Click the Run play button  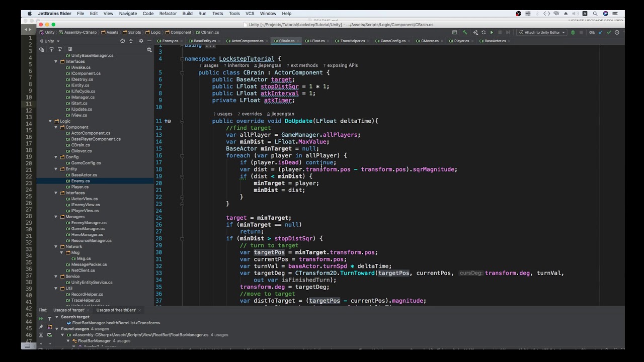click(492, 32)
